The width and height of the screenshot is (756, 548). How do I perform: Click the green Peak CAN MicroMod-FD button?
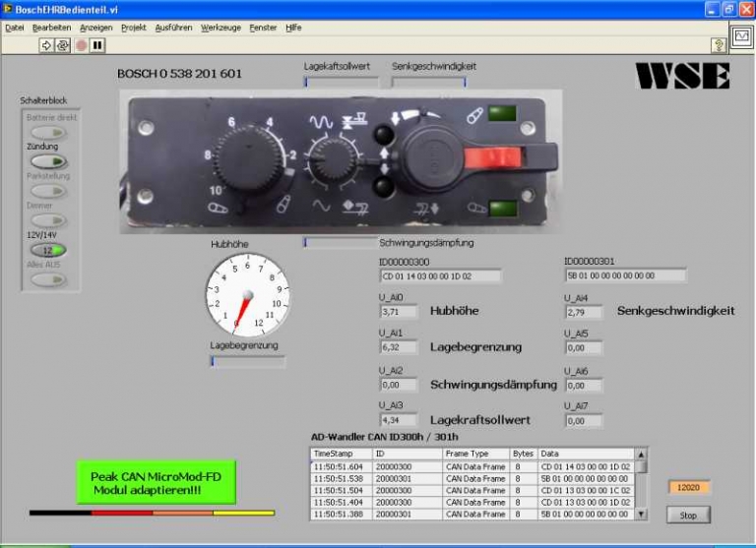pos(157,482)
